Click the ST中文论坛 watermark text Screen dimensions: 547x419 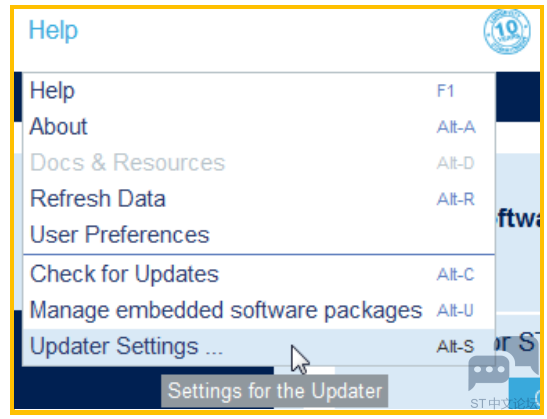click(504, 403)
